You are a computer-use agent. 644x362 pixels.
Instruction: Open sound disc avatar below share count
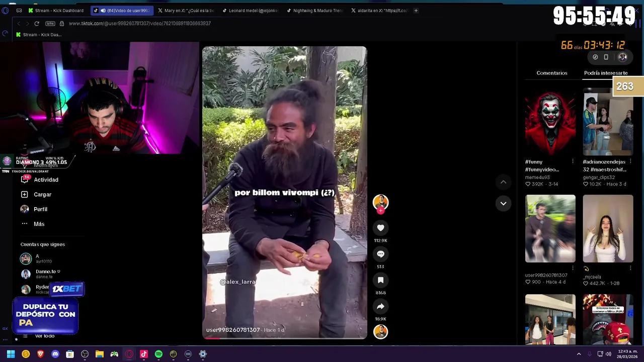[x=380, y=332]
